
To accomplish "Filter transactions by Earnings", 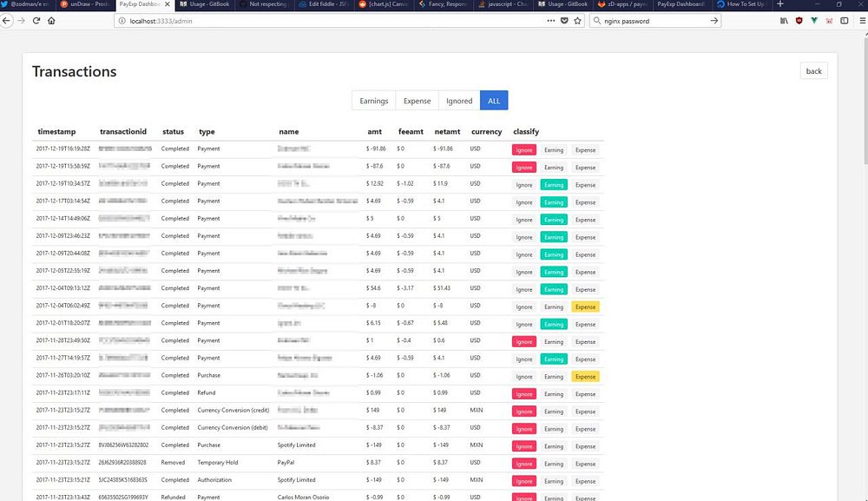I will click(x=373, y=101).
